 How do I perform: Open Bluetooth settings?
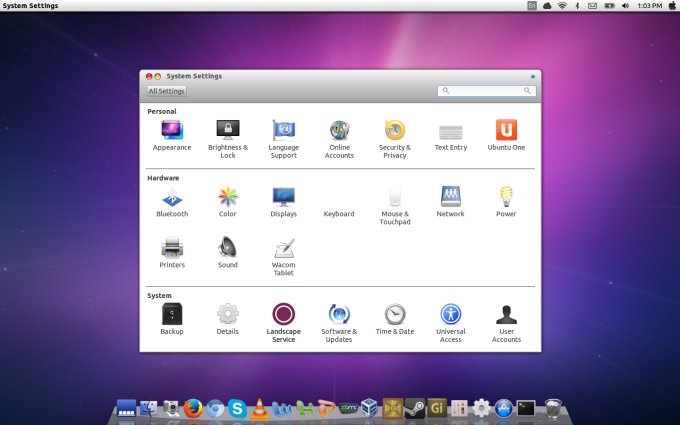[x=171, y=197]
